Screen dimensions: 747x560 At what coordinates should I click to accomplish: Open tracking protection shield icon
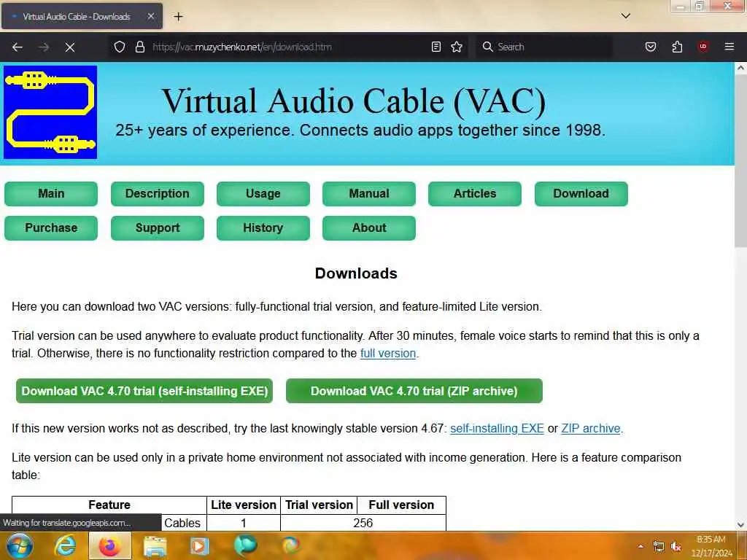(120, 47)
